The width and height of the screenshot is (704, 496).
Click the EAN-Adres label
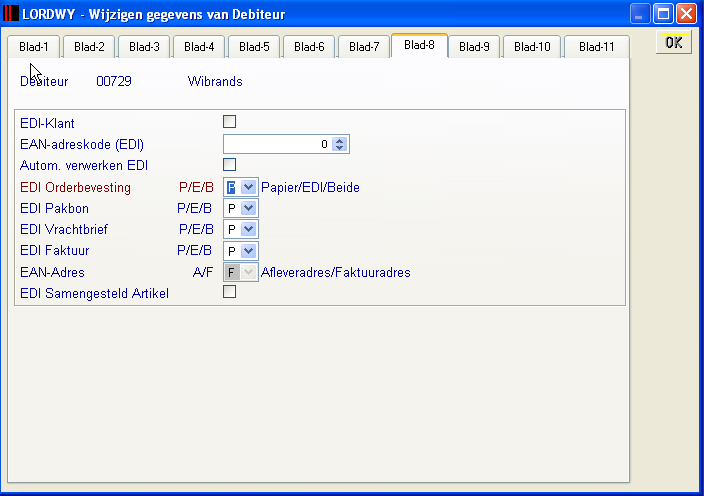52,272
